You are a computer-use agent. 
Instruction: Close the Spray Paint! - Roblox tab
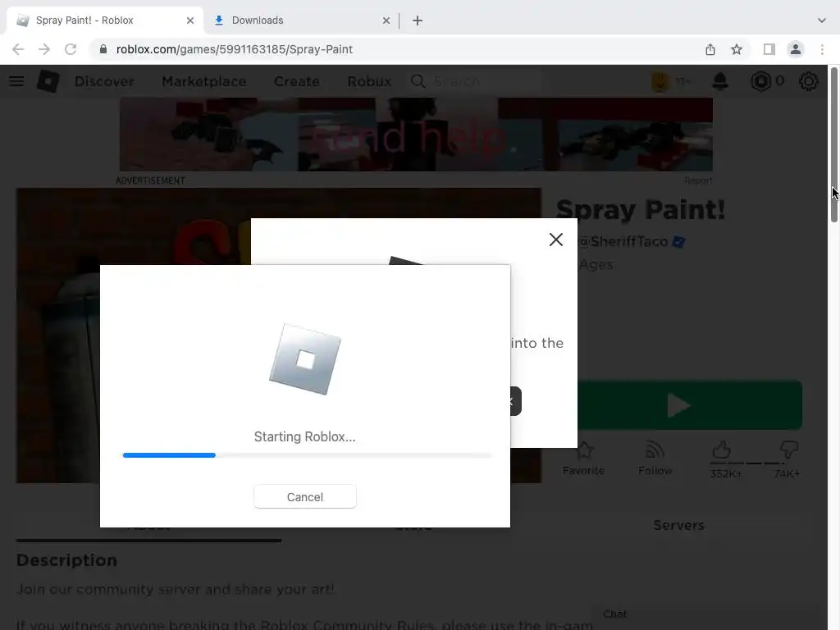(x=190, y=21)
